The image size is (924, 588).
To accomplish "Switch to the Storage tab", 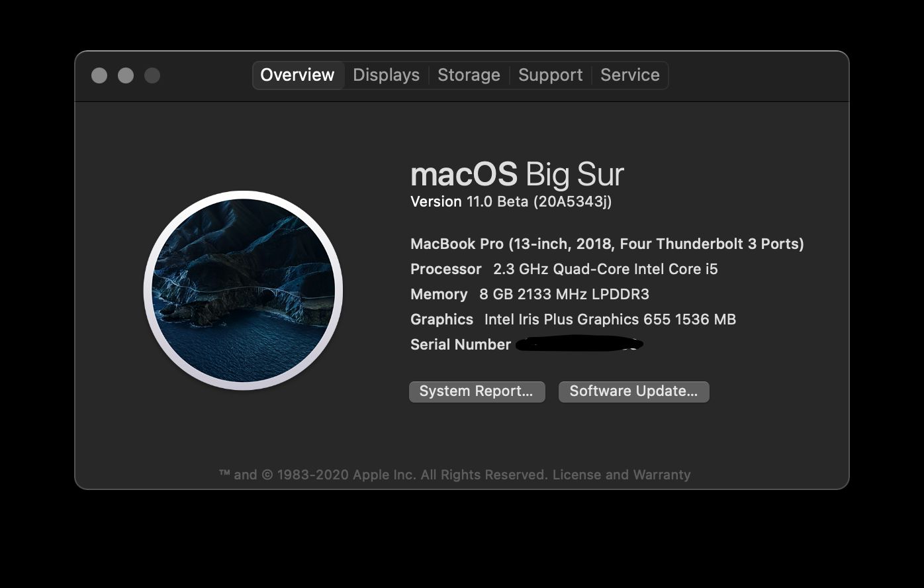I will point(469,75).
